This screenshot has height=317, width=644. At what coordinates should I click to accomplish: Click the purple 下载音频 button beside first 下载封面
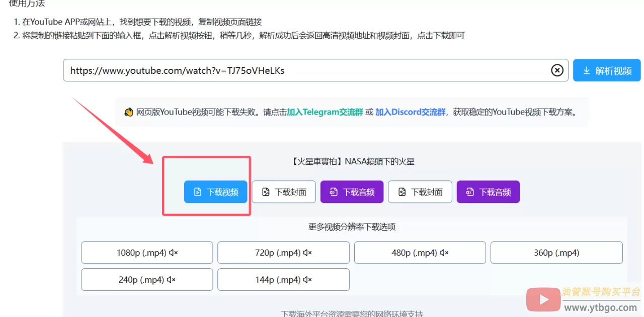click(352, 192)
